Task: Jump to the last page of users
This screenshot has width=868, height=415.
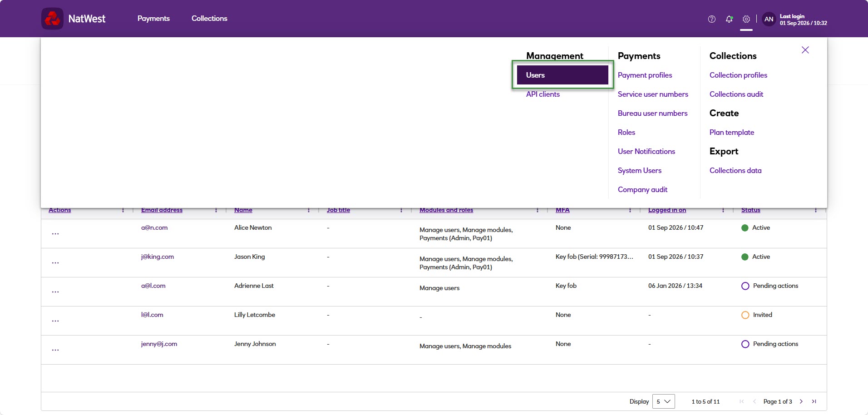Action: point(814,401)
